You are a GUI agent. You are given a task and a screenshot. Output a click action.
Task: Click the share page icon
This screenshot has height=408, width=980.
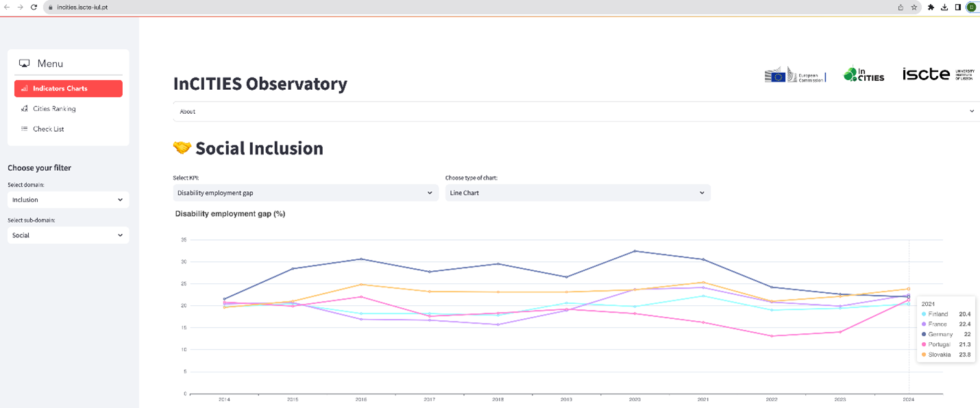[901, 7]
